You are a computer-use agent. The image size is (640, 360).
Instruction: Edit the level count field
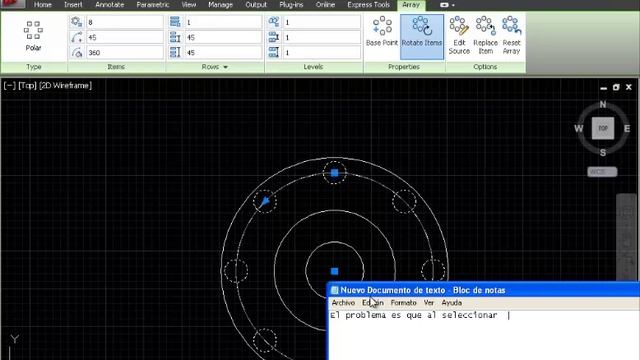[322, 22]
